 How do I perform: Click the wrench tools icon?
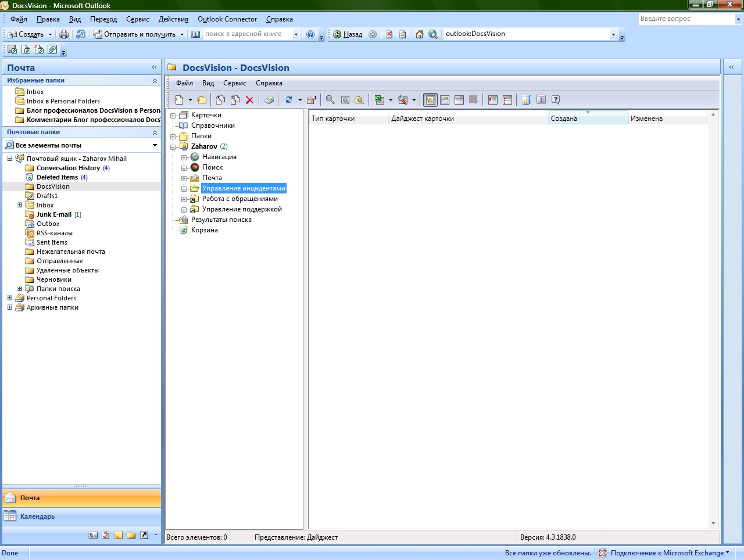pyautogui.click(x=403, y=100)
